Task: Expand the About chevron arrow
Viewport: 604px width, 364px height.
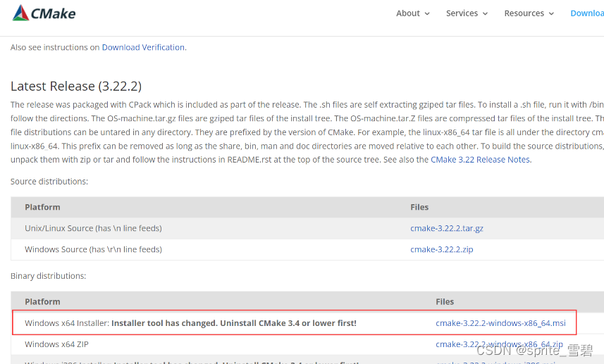Action: (x=427, y=14)
